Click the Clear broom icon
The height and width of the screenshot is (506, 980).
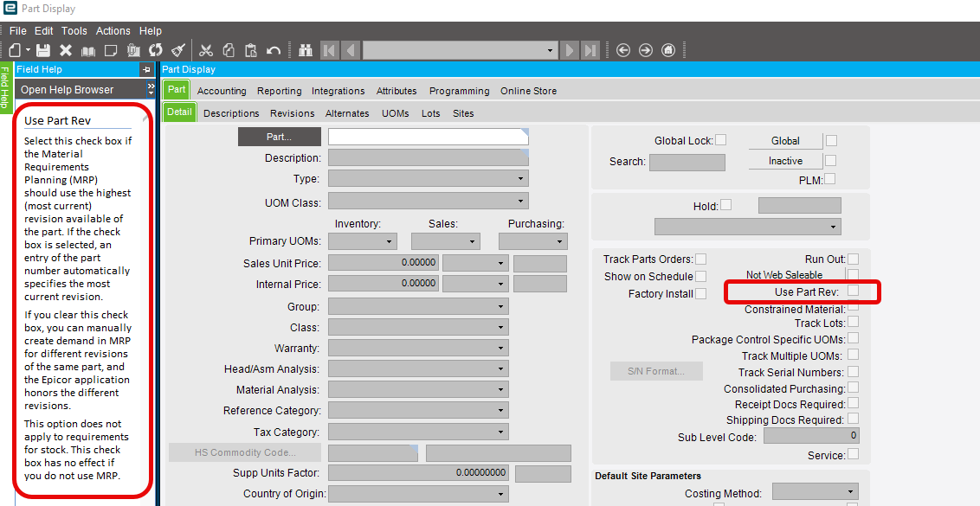pos(178,50)
